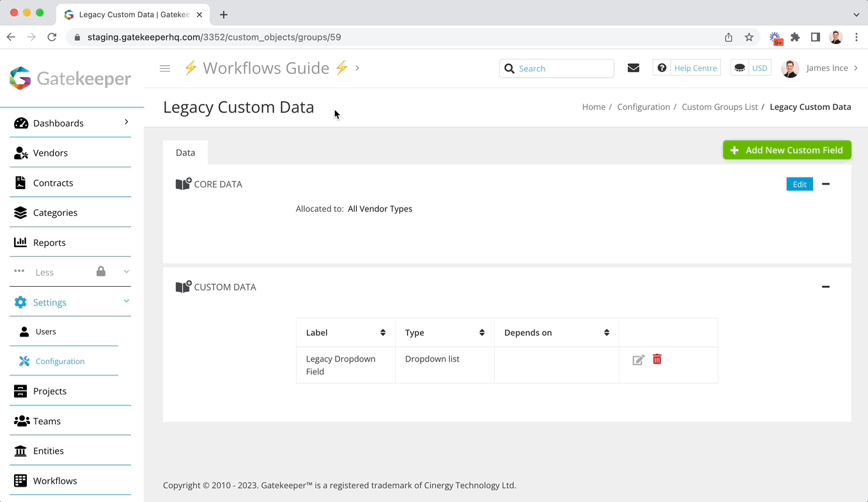Open the Reports section icon in sidebar
Viewport: 868px width, 502px height.
[x=20, y=242]
